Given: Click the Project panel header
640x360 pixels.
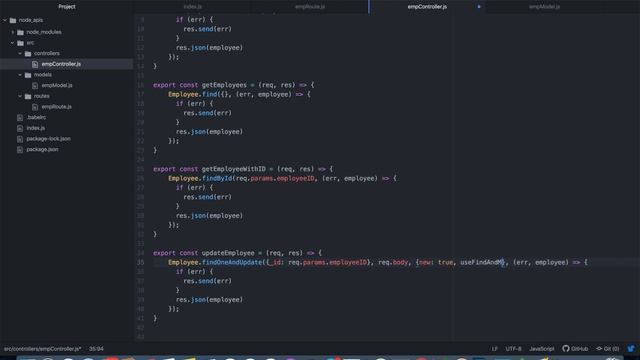Looking at the screenshot, I should click(x=67, y=7).
